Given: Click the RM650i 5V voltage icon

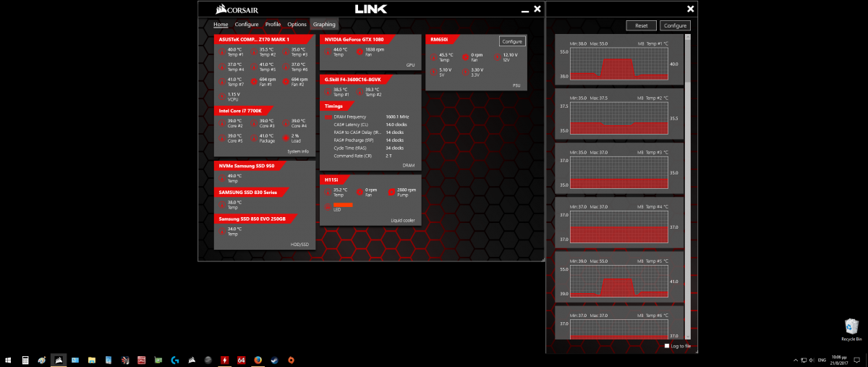Looking at the screenshot, I should pyautogui.click(x=433, y=72).
